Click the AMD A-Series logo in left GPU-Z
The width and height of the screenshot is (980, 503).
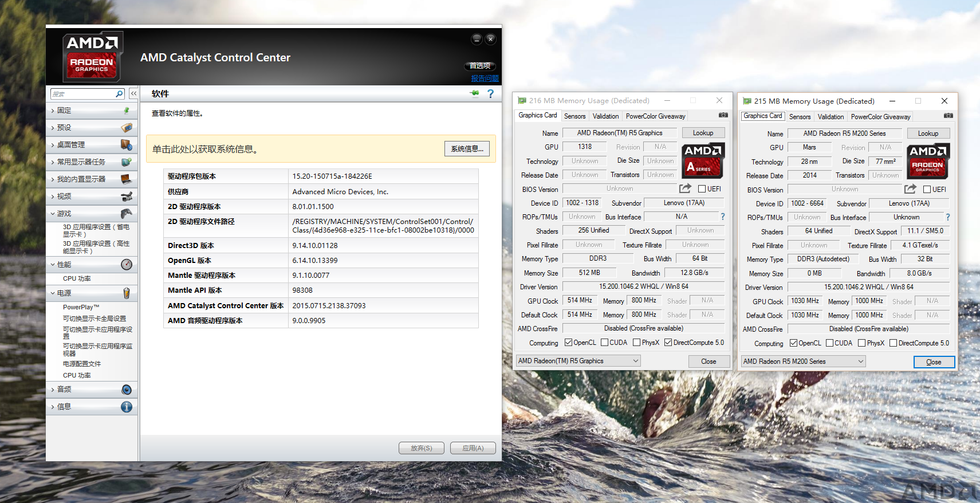[703, 160]
